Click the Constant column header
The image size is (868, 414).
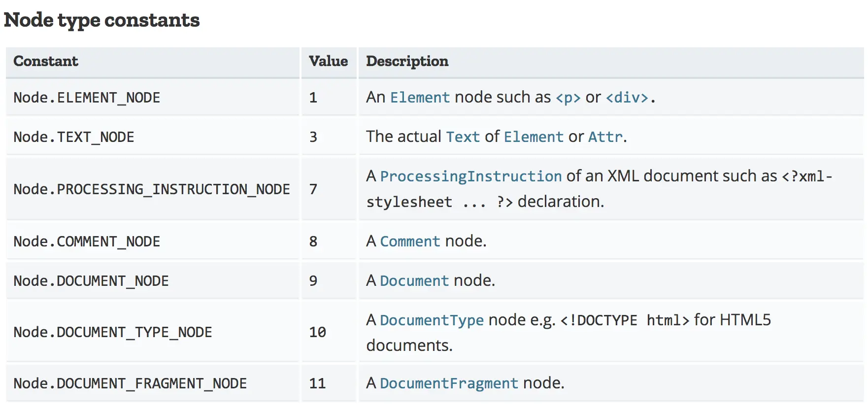(x=46, y=61)
